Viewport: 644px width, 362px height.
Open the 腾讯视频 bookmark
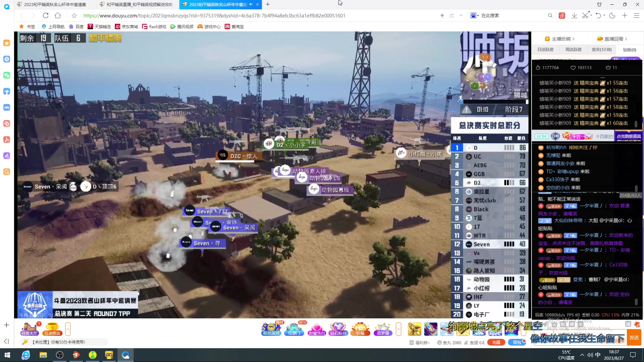(x=182, y=26)
